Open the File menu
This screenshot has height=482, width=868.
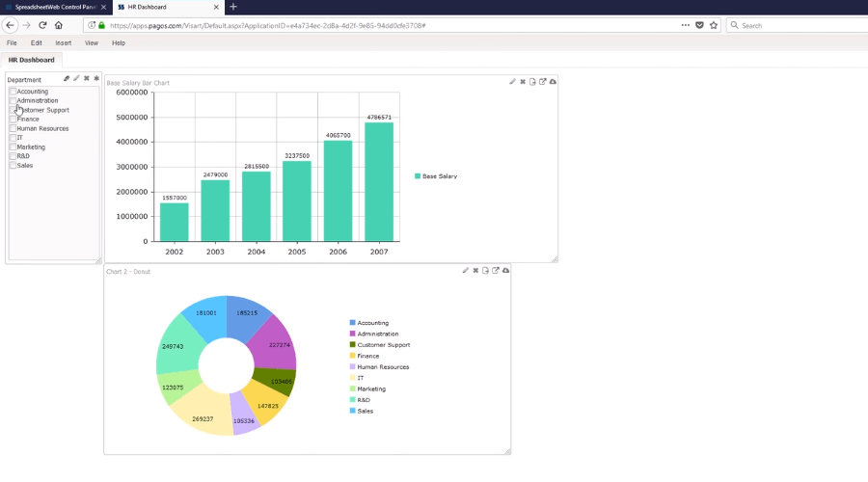click(12, 42)
